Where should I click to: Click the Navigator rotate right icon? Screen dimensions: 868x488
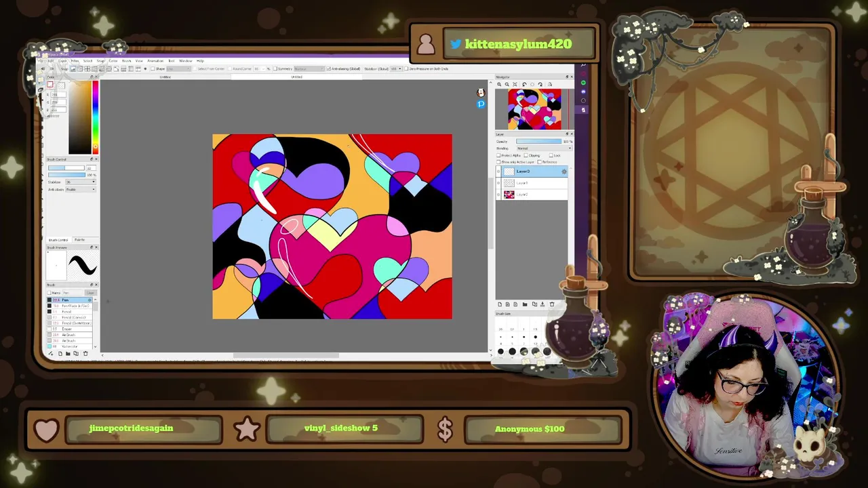click(540, 84)
